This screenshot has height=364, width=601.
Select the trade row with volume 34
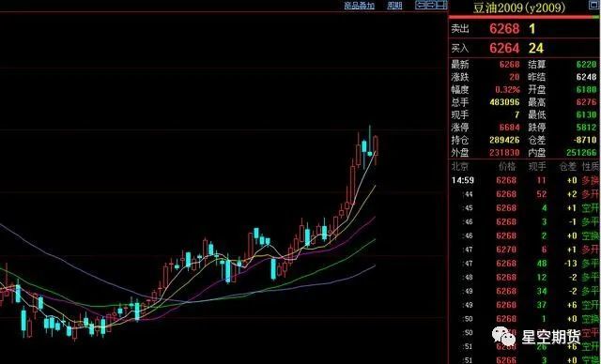coord(524,291)
